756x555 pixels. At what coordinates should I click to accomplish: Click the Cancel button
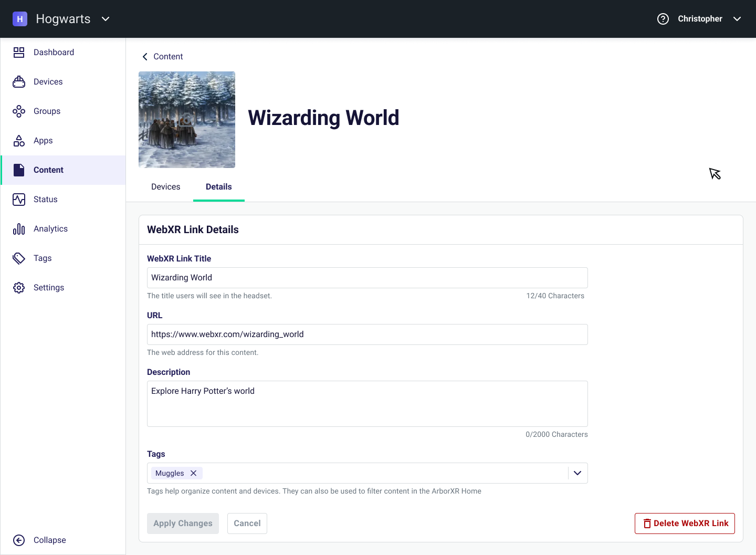(247, 523)
